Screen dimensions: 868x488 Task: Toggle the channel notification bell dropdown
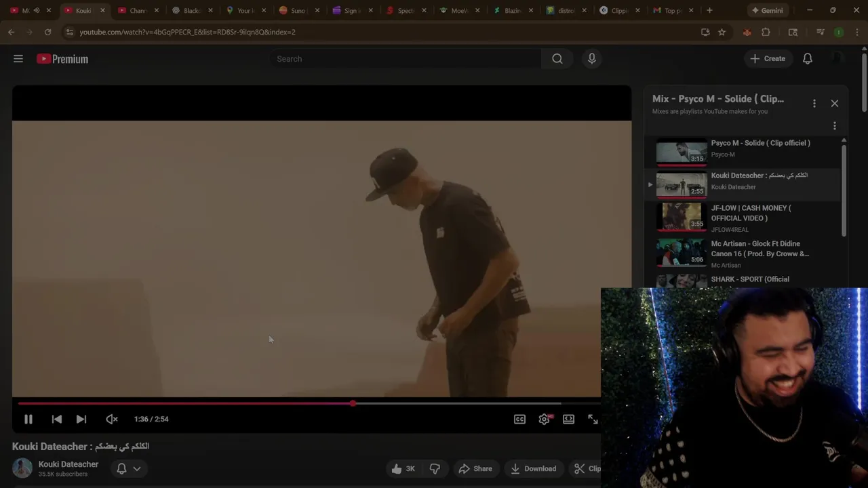(x=129, y=469)
